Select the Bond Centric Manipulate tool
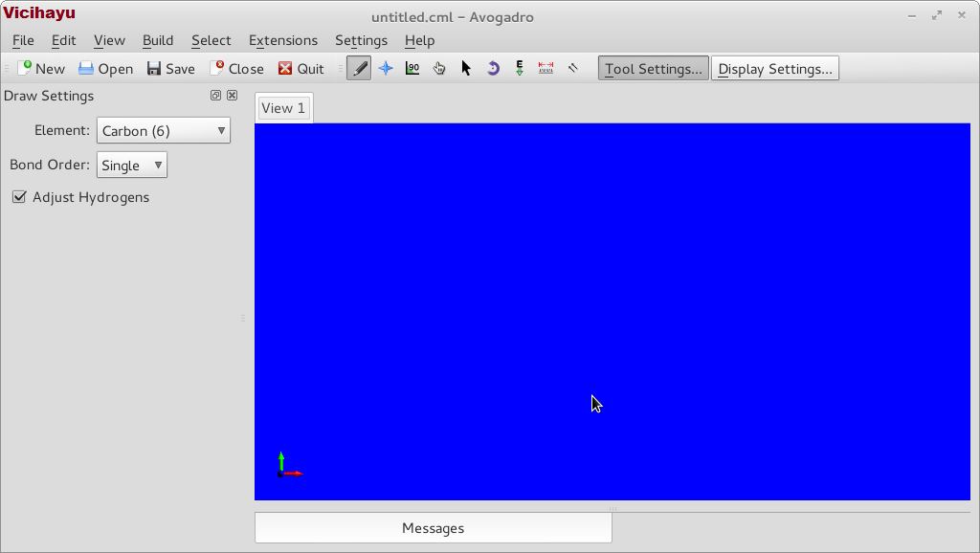The height and width of the screenshot is (553, 980). pos(412,68)
